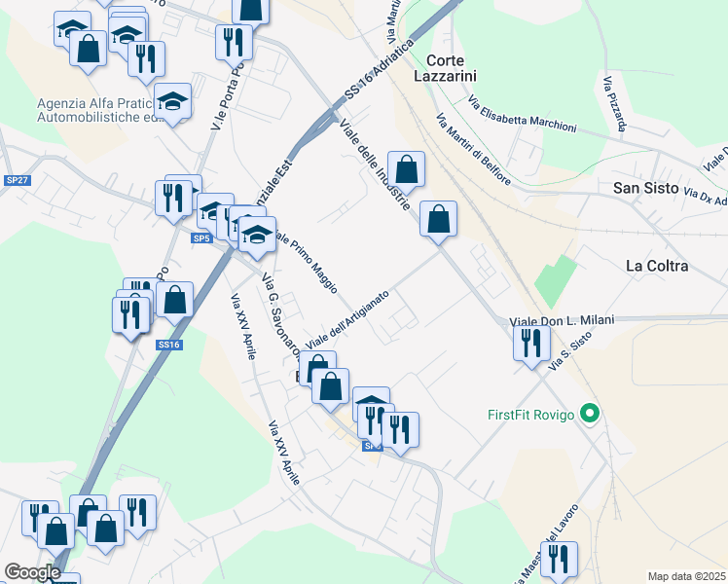Open the shopping bag marker left of SS16 shield

coord(174,303)
